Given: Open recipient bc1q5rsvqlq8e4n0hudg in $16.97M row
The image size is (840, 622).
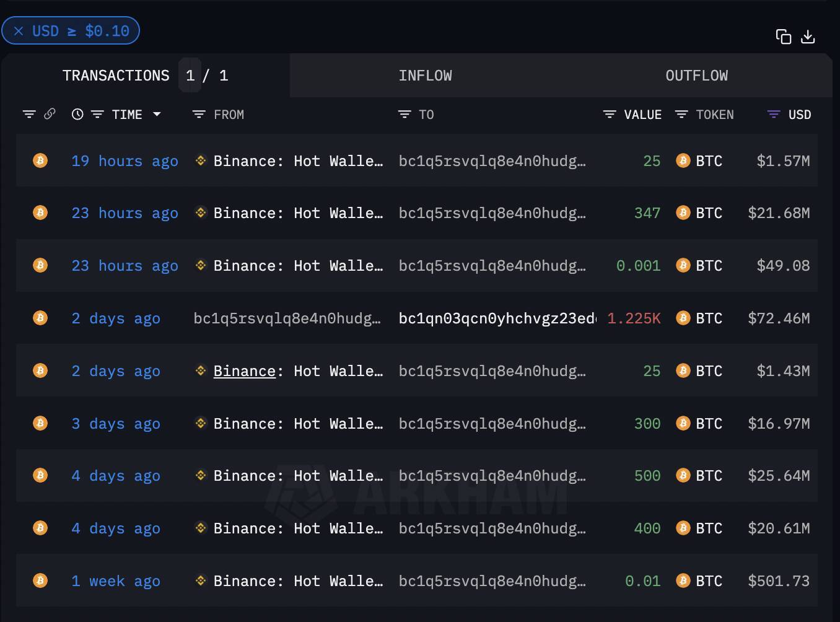Looking at the screenshot, I should (x=492, y=424).
